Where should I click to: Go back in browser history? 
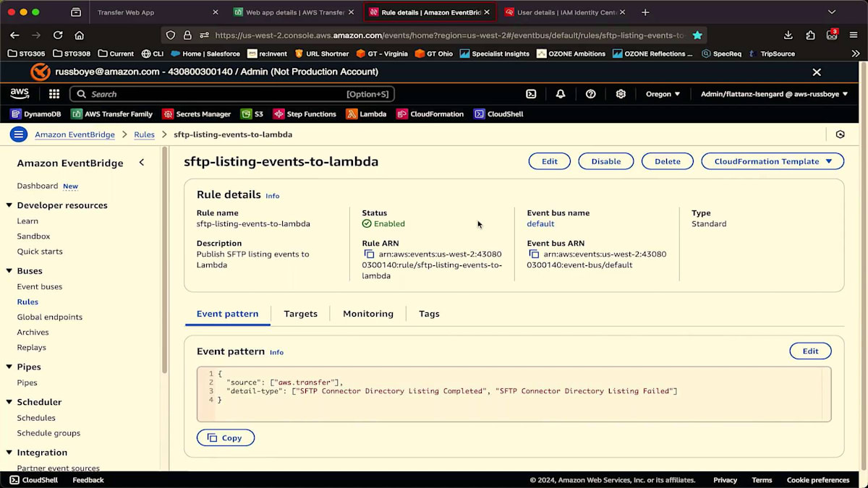(14, 35)
